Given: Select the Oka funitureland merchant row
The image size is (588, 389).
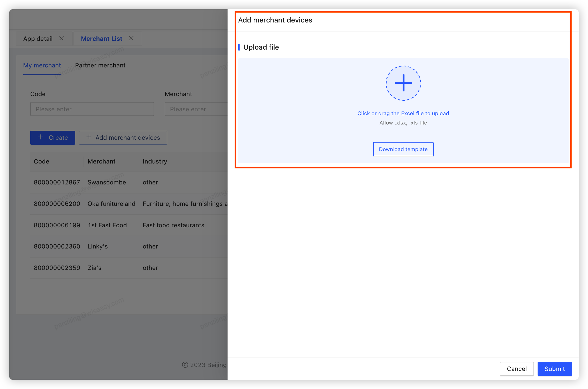Looking at the screenshot, I should [x=111, y=204].
